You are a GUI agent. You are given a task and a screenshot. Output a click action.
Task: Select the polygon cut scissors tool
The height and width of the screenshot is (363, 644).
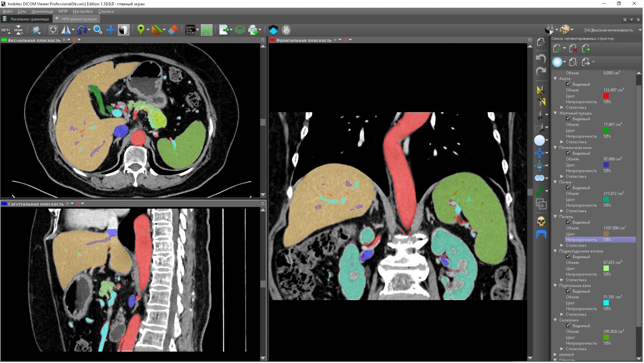click(541, 89)
